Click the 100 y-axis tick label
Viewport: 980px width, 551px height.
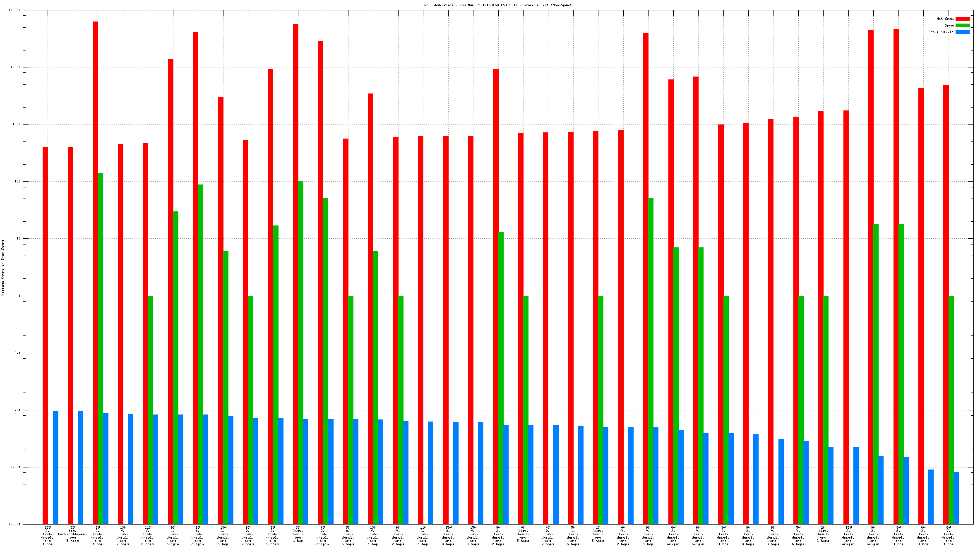pyautogui.click(x=18, y=182)
